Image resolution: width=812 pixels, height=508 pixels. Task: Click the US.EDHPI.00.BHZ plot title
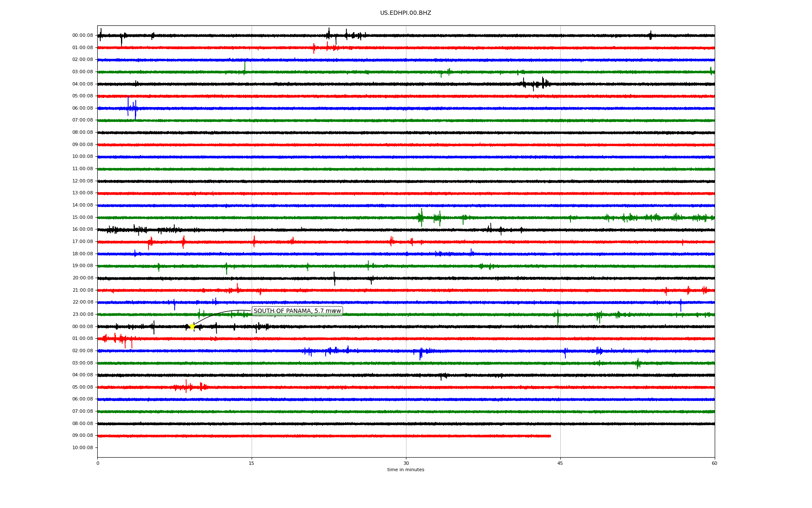coord(406,13)
